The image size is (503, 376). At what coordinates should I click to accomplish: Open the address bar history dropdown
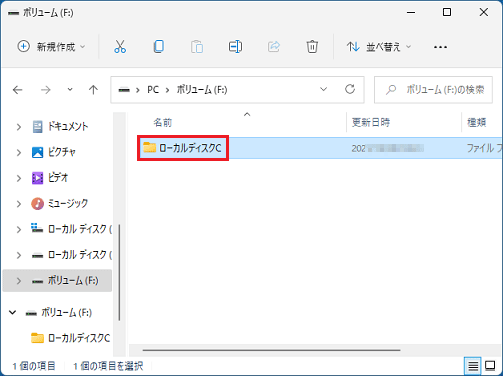click(x=323, y=89)
